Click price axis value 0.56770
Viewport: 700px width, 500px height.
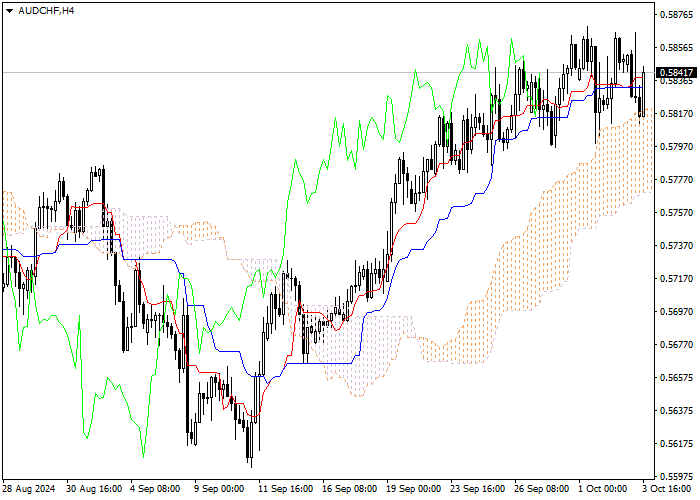pos(677,345)
